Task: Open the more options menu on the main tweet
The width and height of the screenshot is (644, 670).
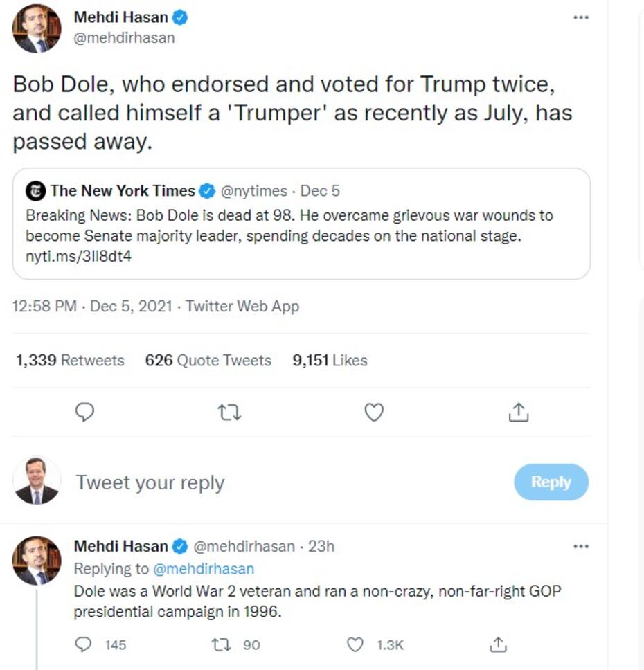Action: pyautogui.click(x=581, y=17)
